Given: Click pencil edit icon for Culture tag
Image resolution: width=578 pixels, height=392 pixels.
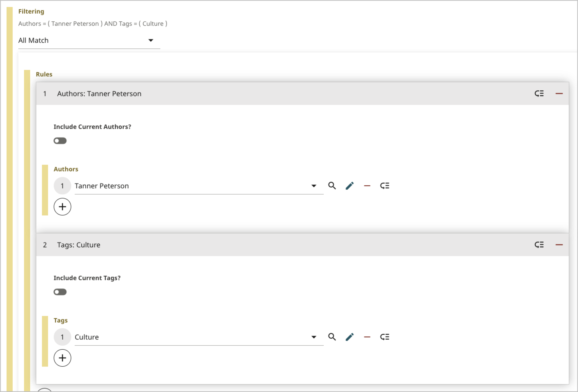Looking at the screenshot, I should [x=350, y=337].
